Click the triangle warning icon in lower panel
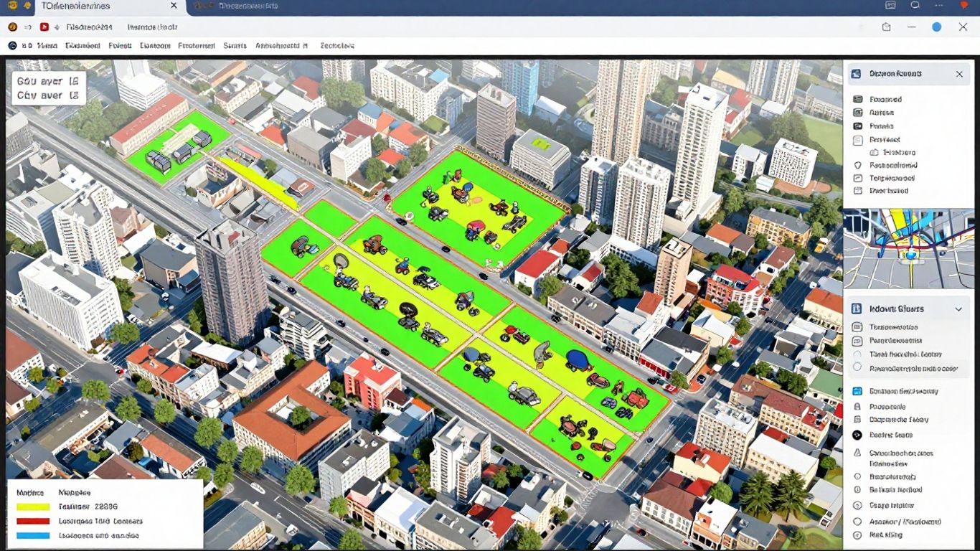The height and width of the screenshot is (551, 980). click(857, 453)
